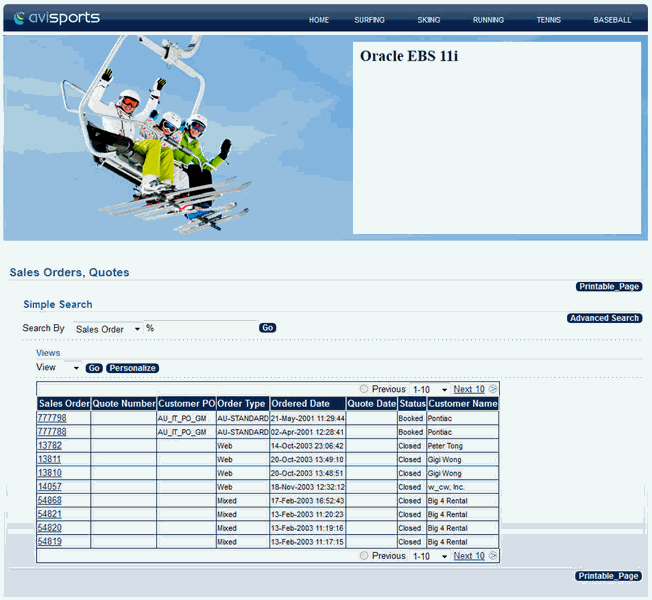Open the Search By Sales Order dropdown
This screenshot has height=600, width=652.
108,329
